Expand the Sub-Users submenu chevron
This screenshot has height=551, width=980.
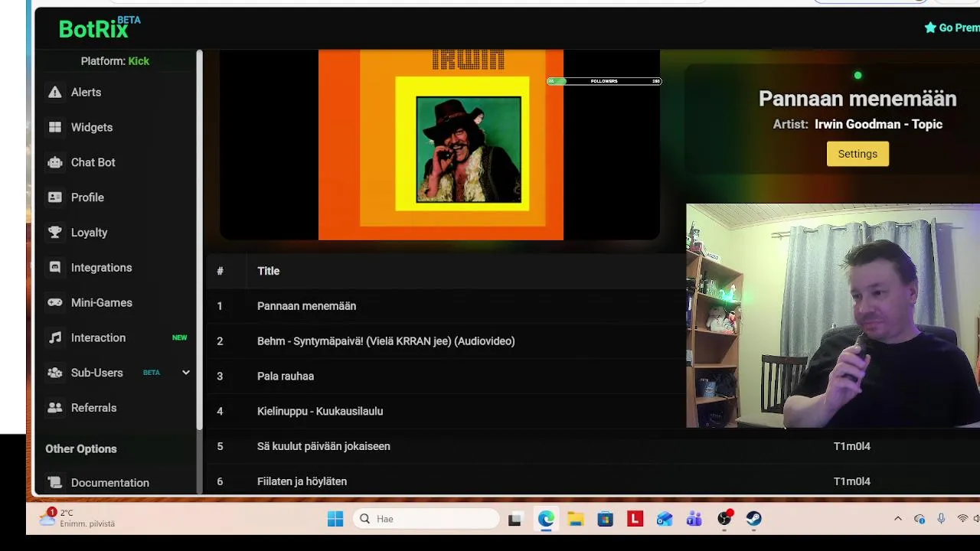(185, 373)
